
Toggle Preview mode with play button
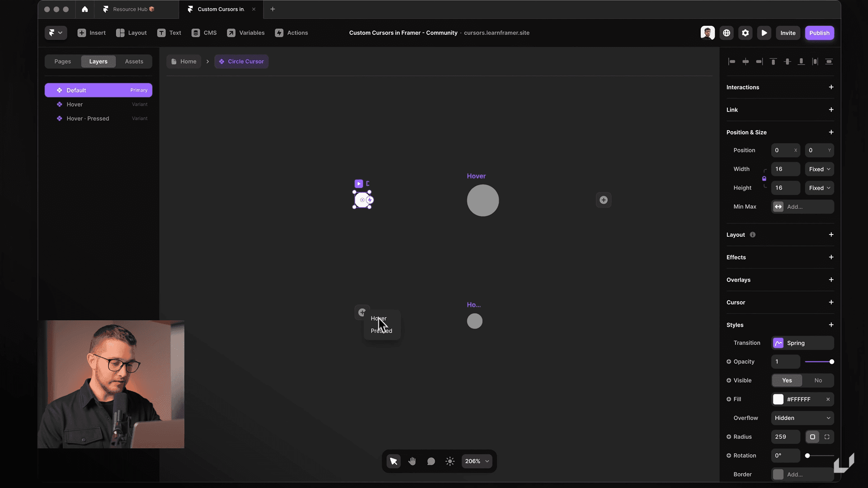coord(765,33)
